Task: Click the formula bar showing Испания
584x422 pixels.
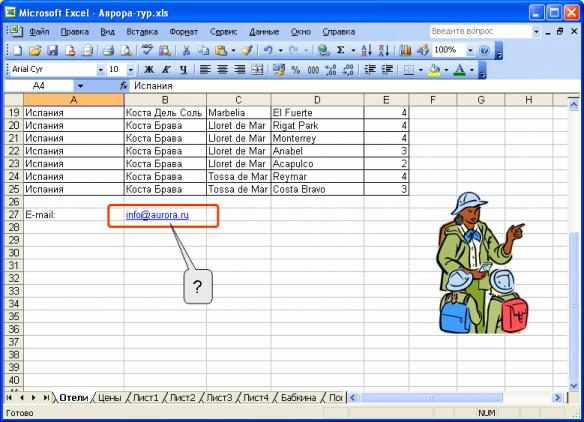Action: click(354, 86)
